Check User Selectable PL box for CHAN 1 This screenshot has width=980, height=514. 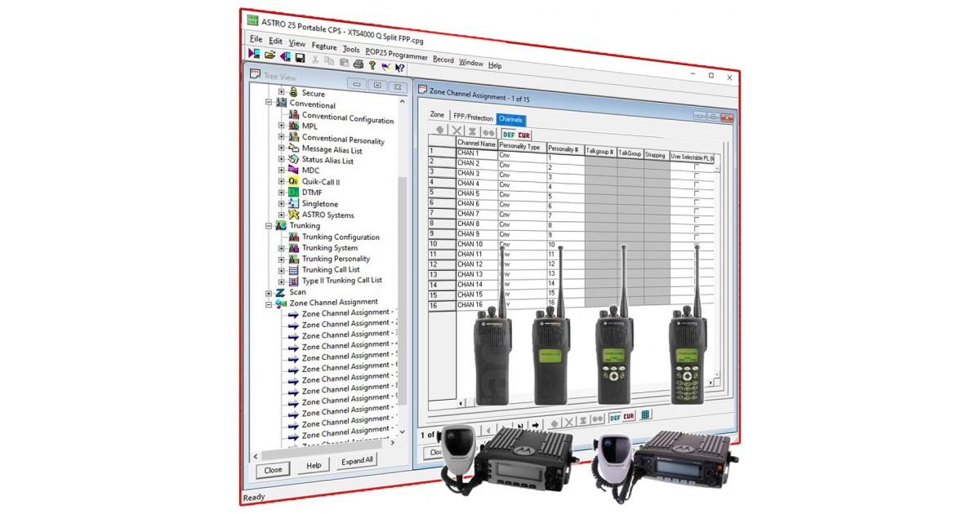click(x=696, y=166)
